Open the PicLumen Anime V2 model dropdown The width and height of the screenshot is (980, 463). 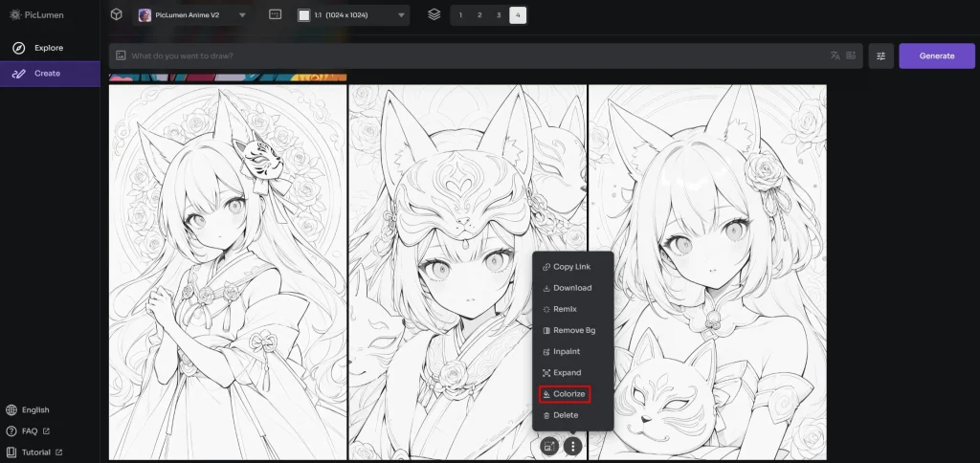pos(191,15)
